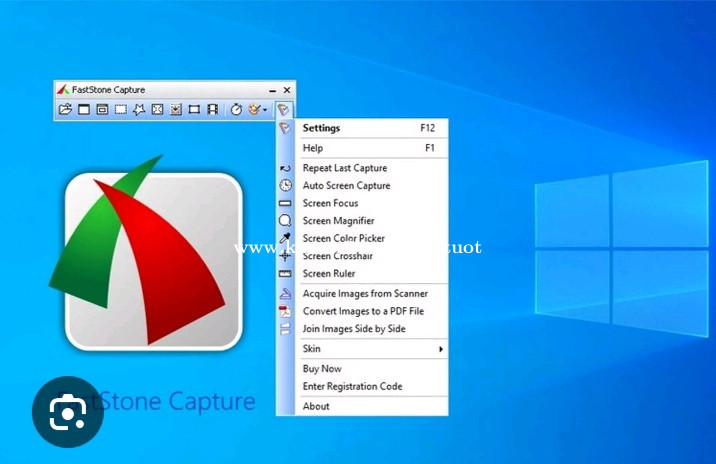Open a file in the FastStone editor
716x464 pixels.
65,110
